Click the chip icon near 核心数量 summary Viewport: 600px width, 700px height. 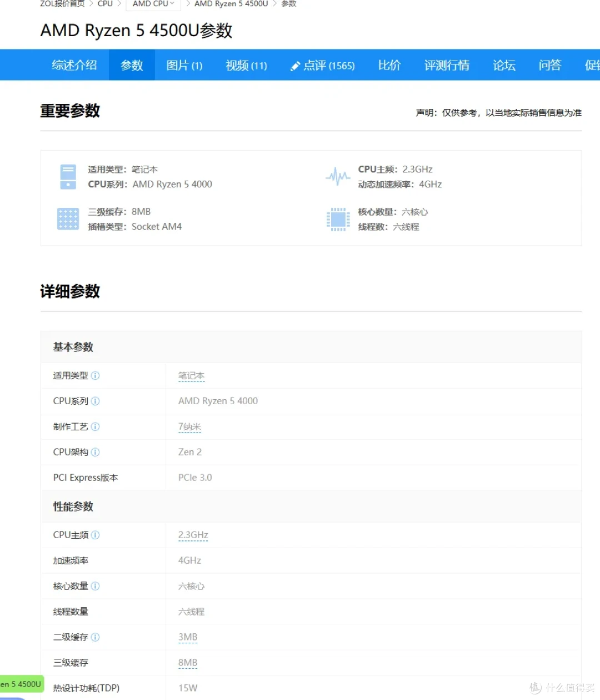pos(338,219)
